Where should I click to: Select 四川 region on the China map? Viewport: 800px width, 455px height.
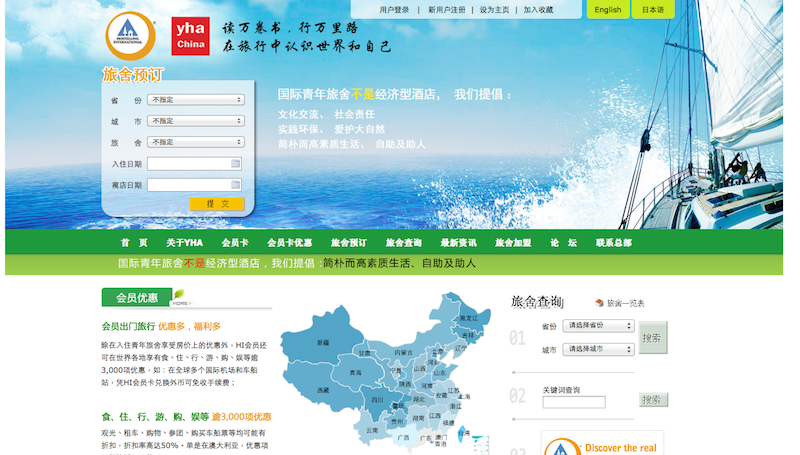(x=377, y=400)
